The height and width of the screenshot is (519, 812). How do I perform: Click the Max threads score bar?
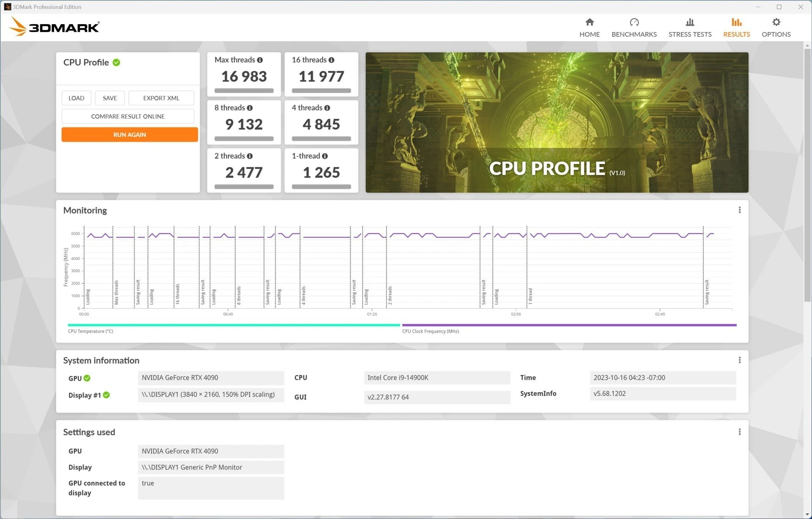[244, 90]
